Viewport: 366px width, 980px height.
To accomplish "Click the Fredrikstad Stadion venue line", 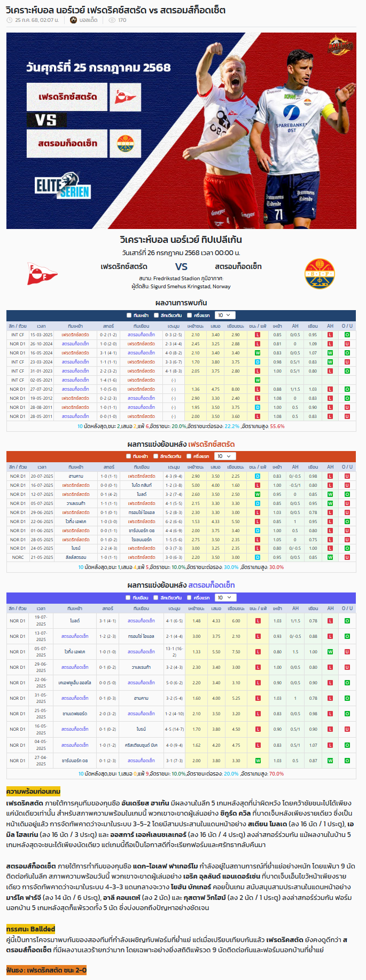I will pyautogui.click(x=181, y=279).
